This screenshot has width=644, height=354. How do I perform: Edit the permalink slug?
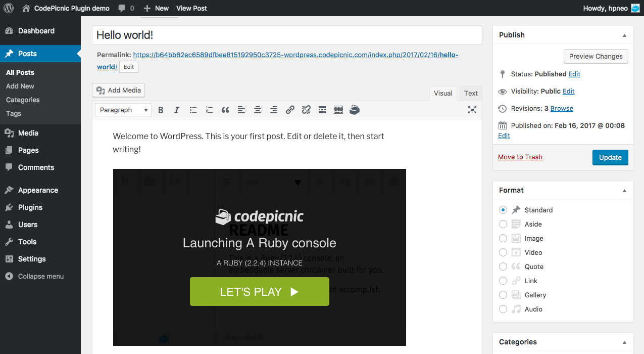[x=129, y=67]
